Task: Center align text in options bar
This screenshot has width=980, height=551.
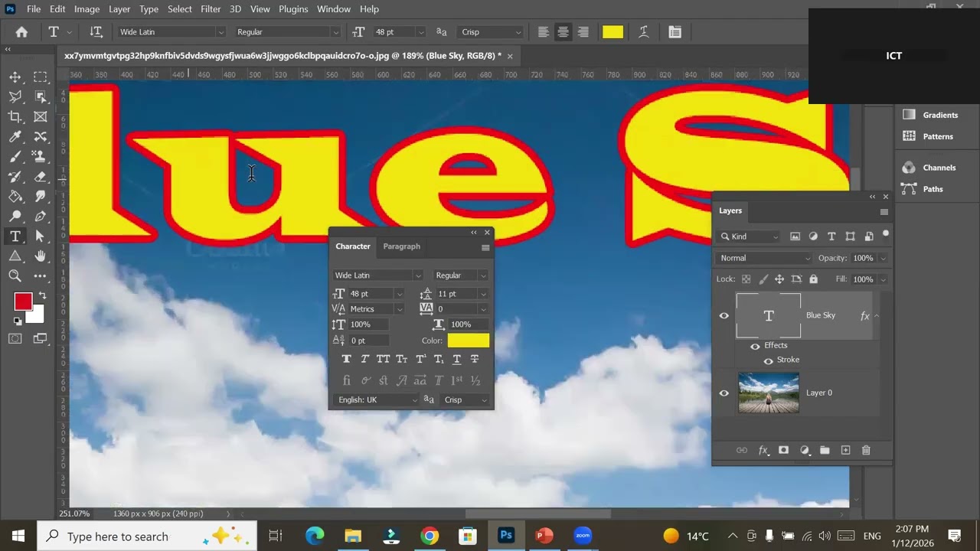Action: point(563,32)
